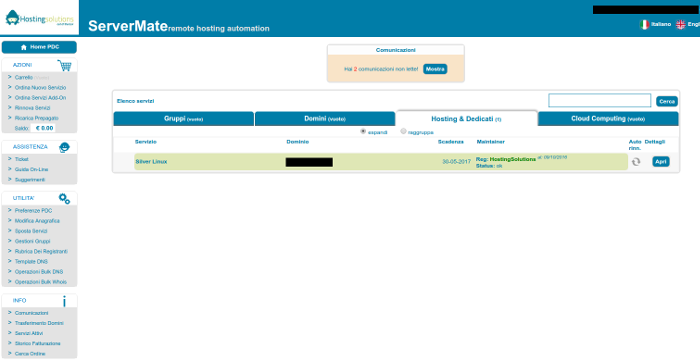This screenshot has height=361, width=700.
Task: Click the 'Silver Linux' service name
Action: [151, 162]
